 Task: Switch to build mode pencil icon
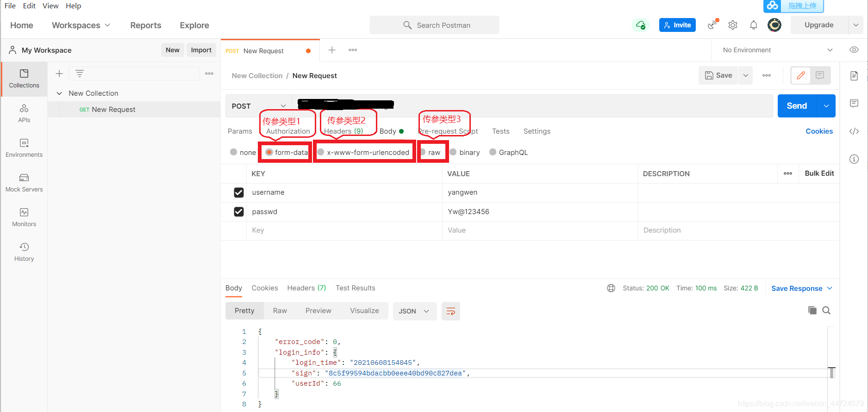click(x=801, y=75)
